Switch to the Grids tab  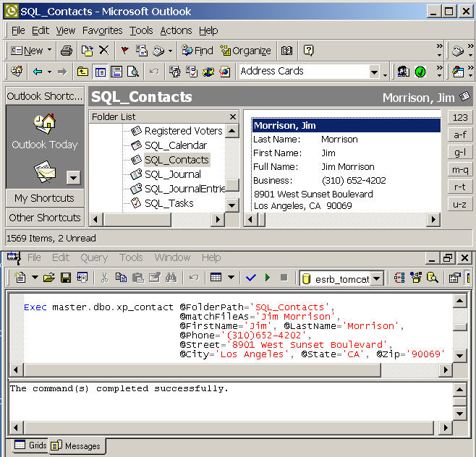pos(30,445)
